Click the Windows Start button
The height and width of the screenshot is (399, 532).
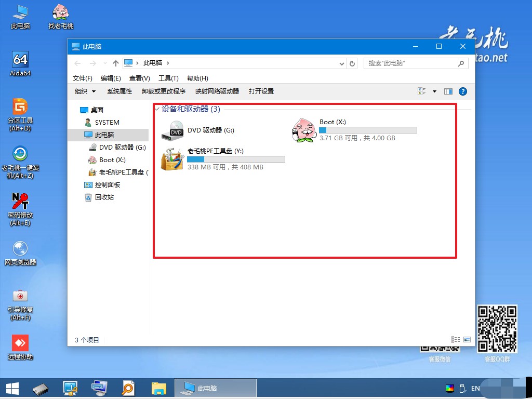pos(12,389)
